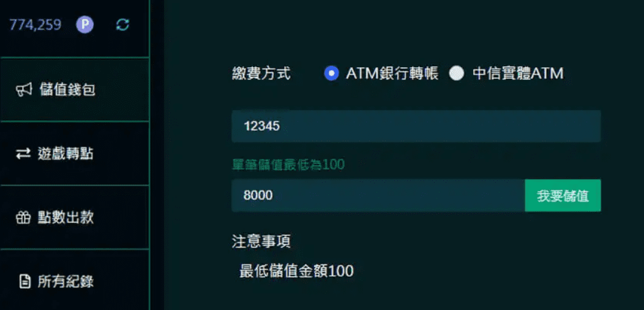Viewport: 644px width, 310px height.
Task: View 所有紀錄 in the sidebar
Action: point(74,281)
